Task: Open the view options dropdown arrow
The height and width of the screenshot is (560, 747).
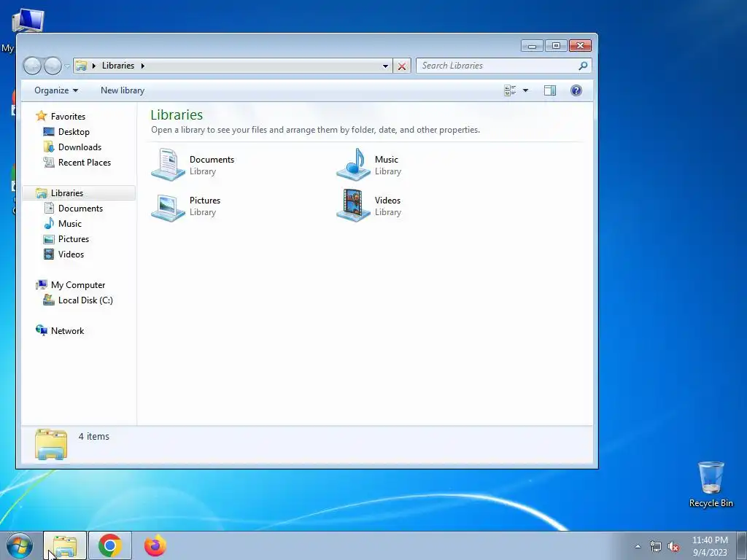Action: click(525, 90)
